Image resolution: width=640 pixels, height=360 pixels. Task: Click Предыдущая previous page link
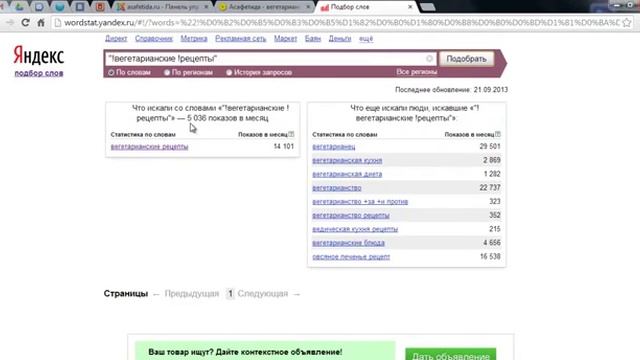pos(192,293)
